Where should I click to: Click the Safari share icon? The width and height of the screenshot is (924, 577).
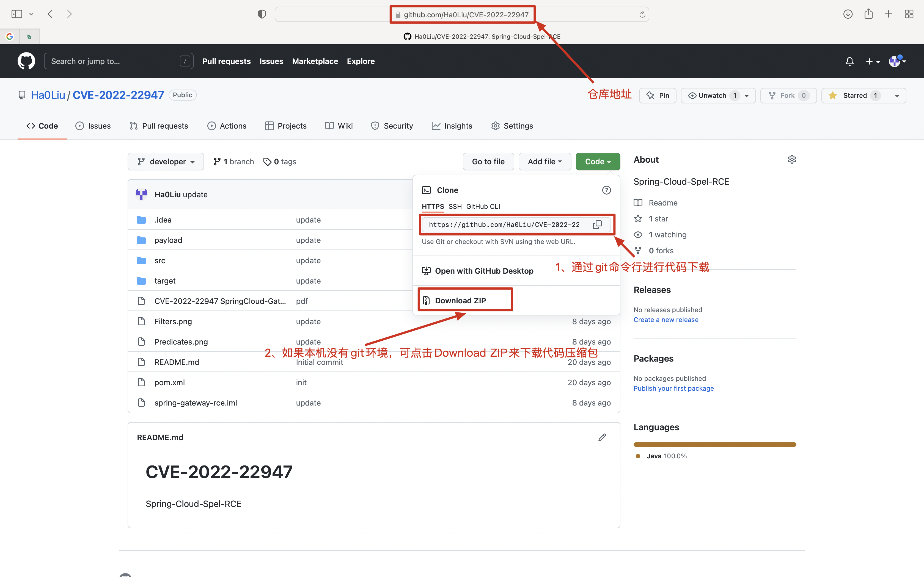[868, 14]
